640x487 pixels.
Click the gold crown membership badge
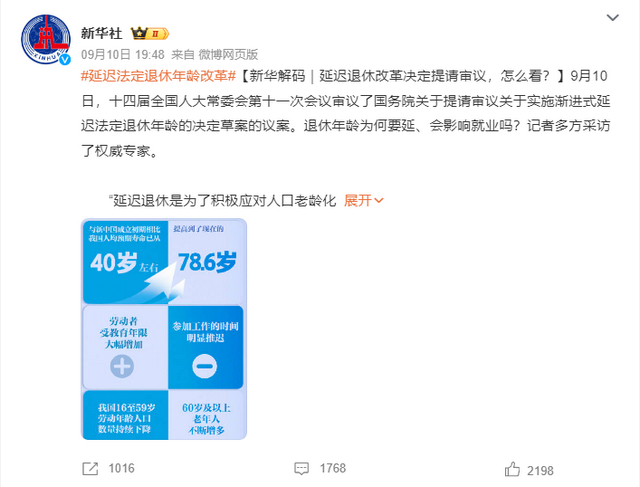pyautogui.click(x=149, y=33)
